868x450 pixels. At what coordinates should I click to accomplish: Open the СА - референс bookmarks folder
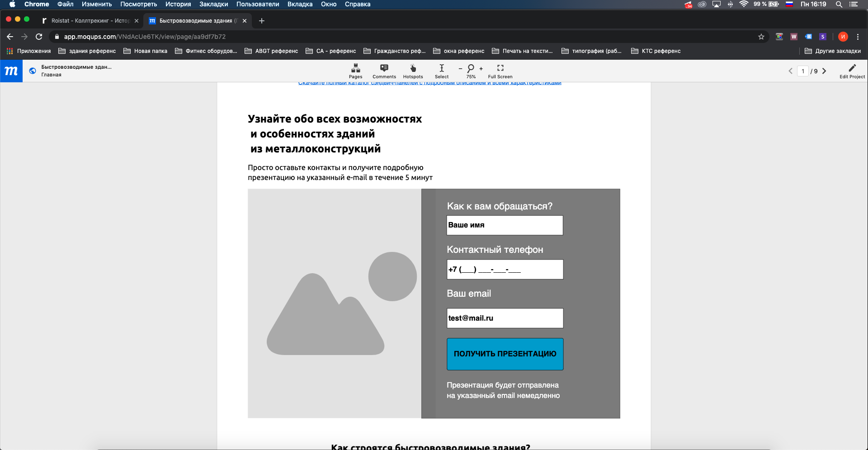[x=331, y=51]
